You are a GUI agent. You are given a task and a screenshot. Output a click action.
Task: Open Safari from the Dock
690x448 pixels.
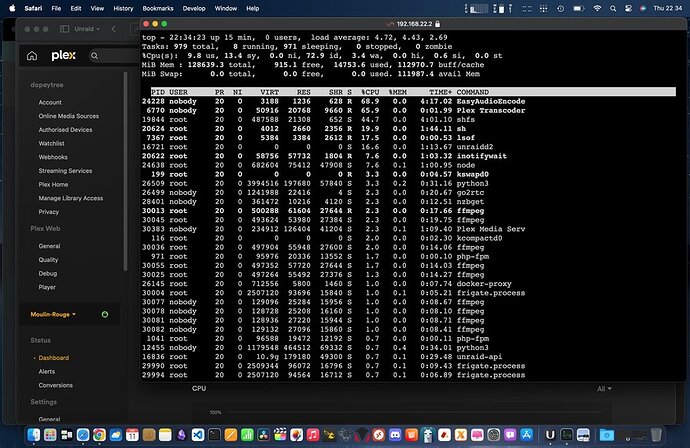click(x=83, y=435)
